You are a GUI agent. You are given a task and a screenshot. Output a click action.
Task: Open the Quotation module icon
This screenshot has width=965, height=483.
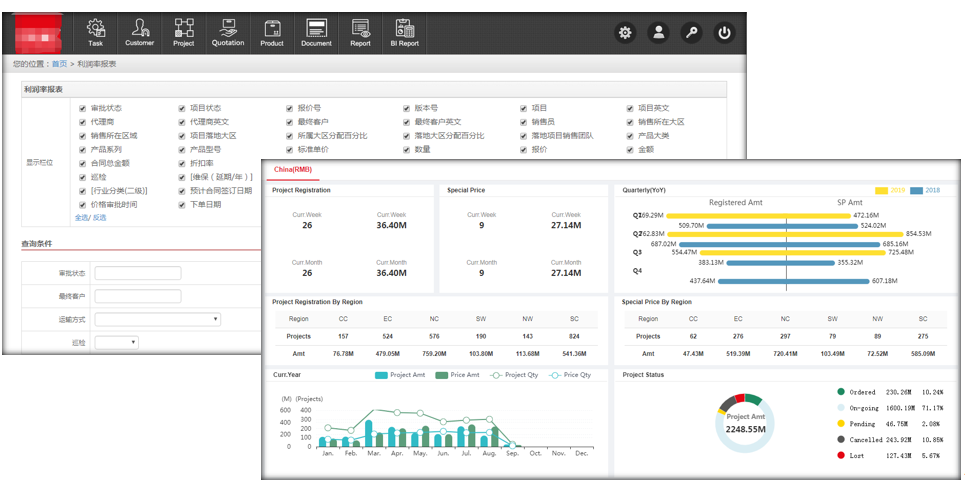228,33
